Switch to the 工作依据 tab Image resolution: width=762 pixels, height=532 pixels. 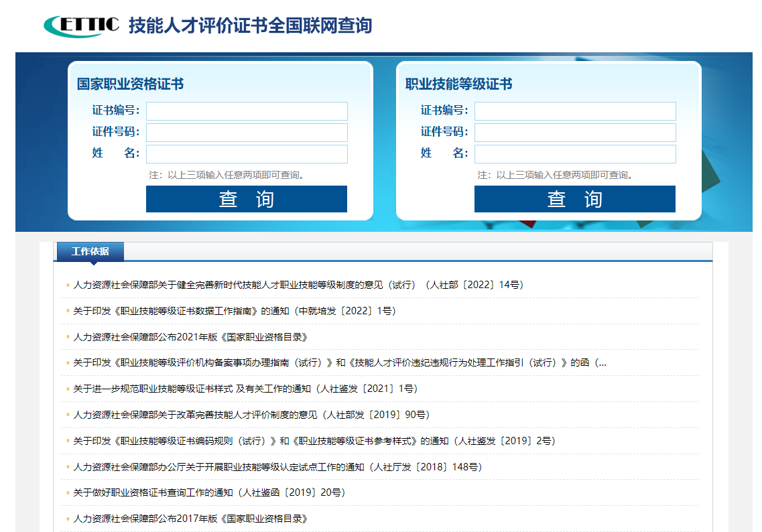(x=88, y=251)
